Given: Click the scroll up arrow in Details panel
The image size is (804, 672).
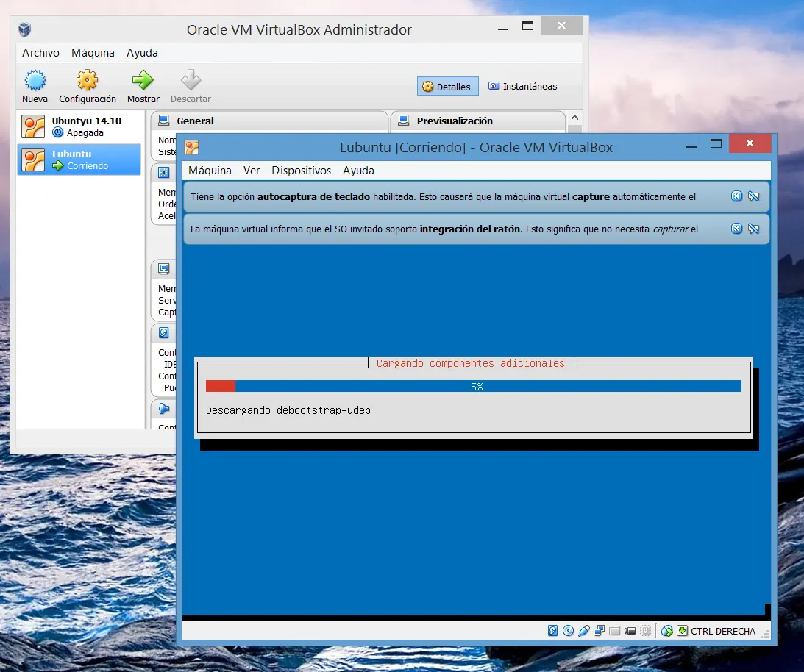Looking at the screenshot, I should click(x=574, y=117).
